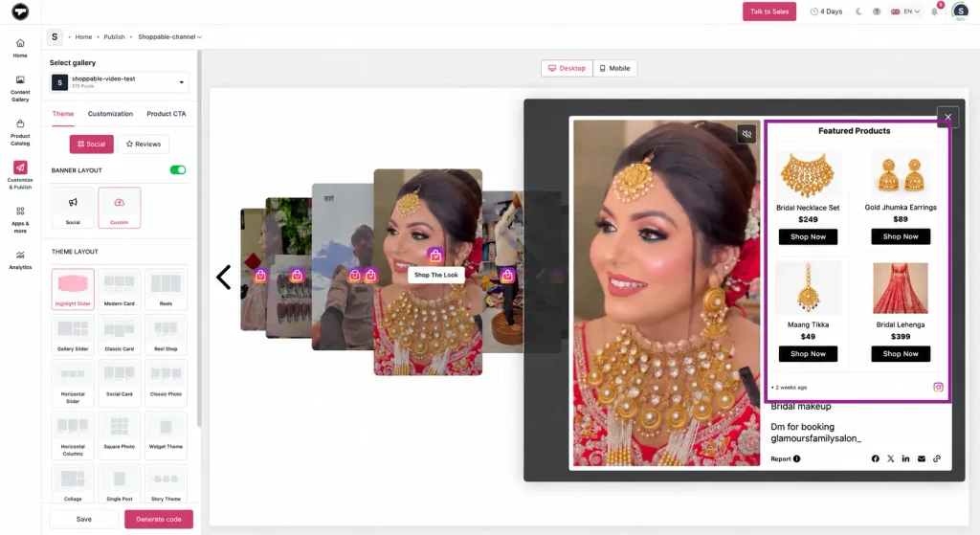The width and height of the screenshot is (980, 535).
Task: Open the Select gallery dropdown
Action: click(120, 82)
